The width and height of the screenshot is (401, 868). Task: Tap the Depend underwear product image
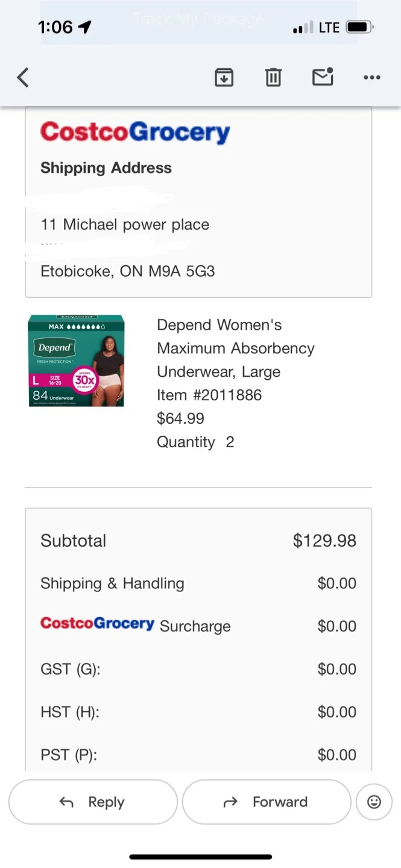point(77,360)
